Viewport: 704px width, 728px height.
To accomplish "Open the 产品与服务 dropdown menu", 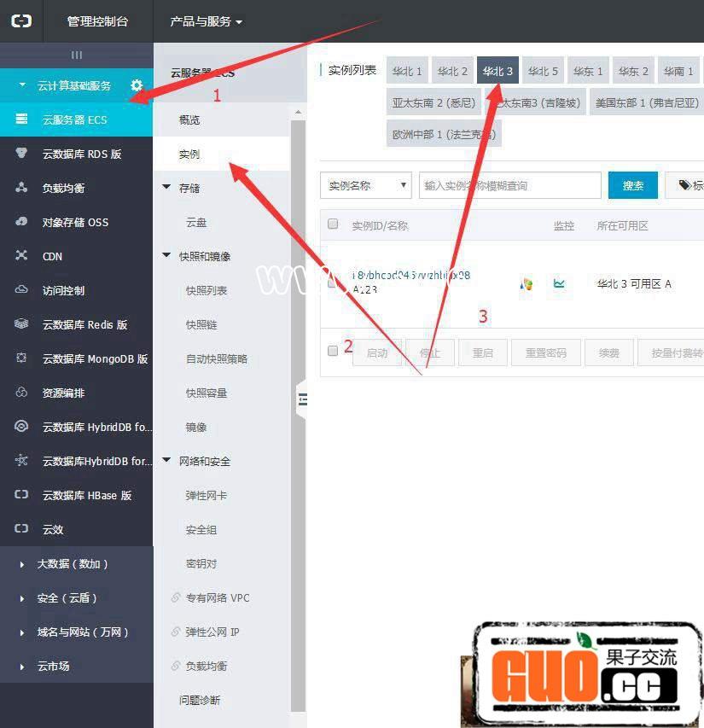I will [x=206, y=21].
